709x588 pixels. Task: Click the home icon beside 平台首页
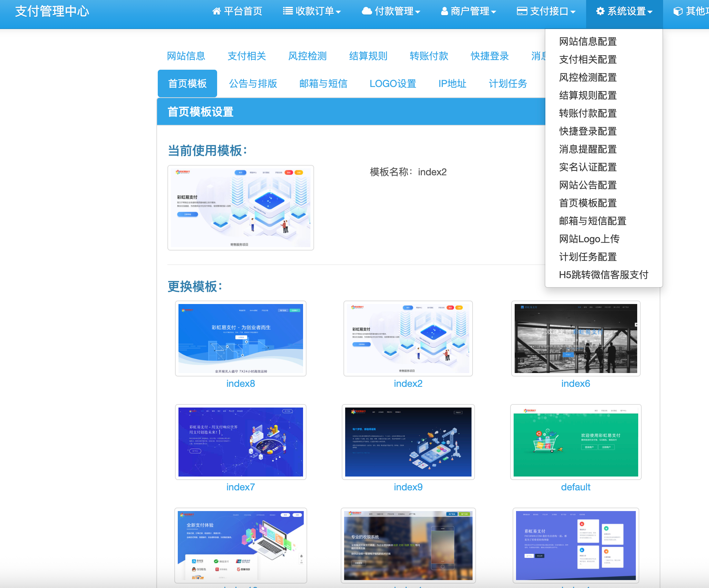(x=217, y=11)
